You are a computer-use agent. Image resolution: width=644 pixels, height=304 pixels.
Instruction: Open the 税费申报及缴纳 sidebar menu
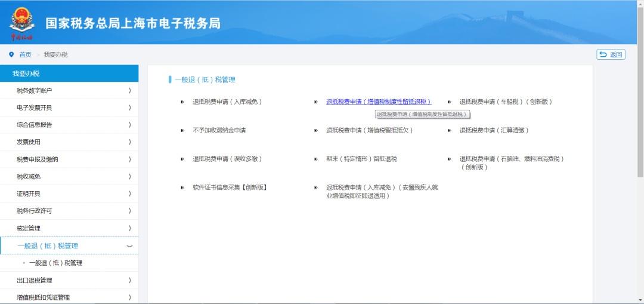69,159
